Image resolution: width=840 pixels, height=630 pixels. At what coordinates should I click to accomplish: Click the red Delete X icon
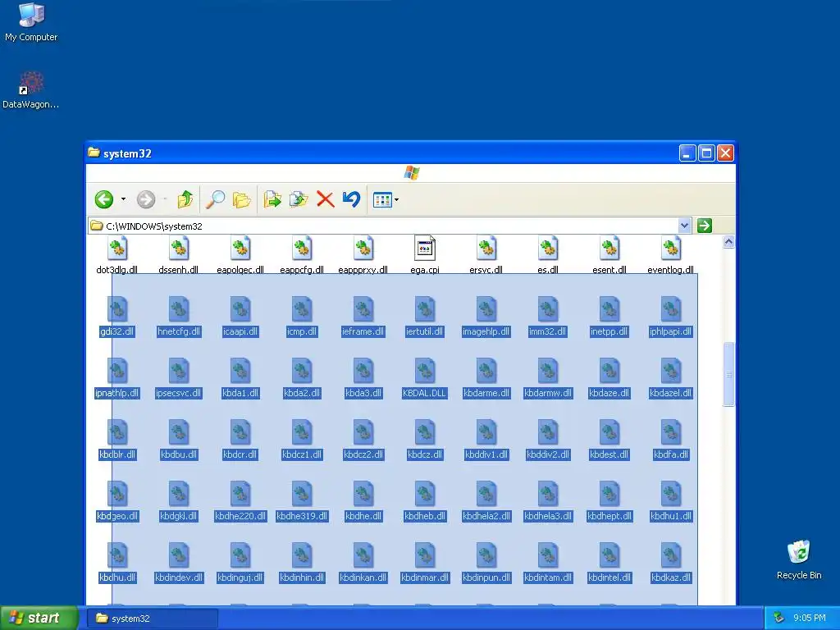[325, 199]
